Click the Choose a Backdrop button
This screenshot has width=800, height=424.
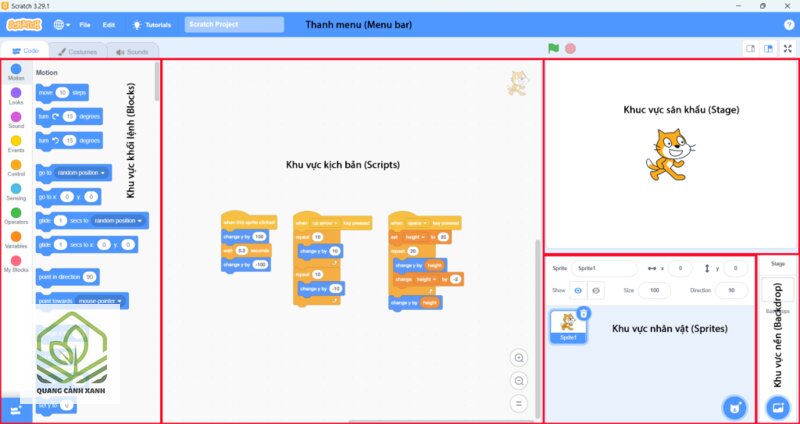(778, 407)
